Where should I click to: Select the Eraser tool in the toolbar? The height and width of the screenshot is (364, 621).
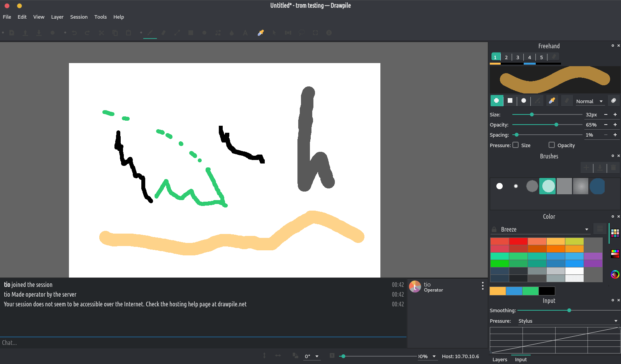click(x=164, y=33)
